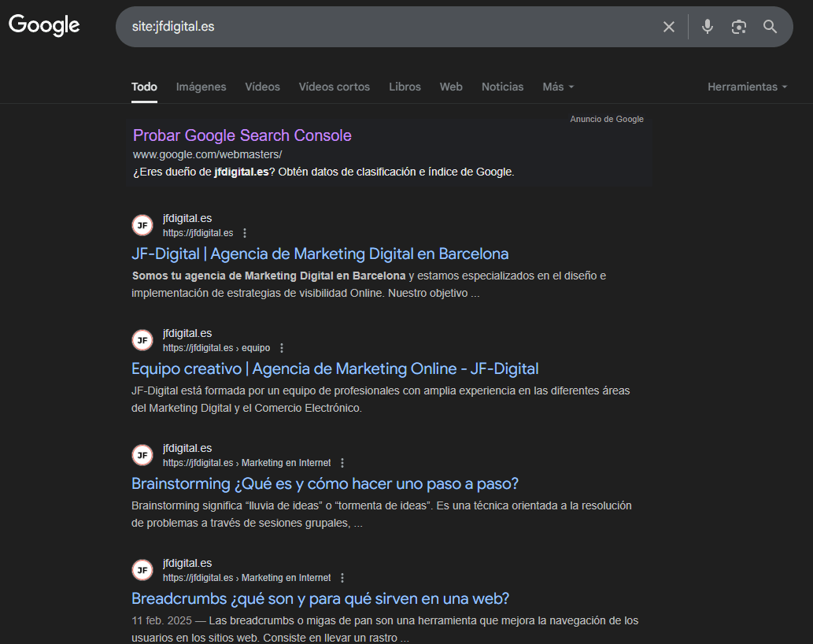813x644 pixels.
Task: Open the Brainstorming ¿Qué es result title
Action: point(325,483)
